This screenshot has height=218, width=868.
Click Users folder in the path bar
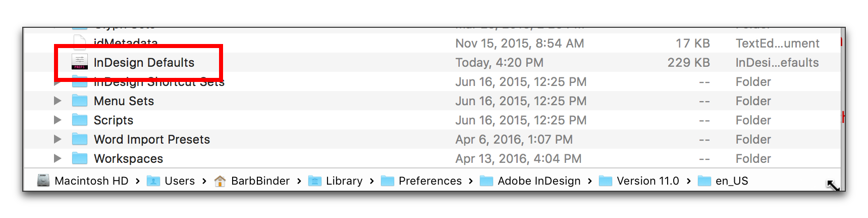point(171,181)
